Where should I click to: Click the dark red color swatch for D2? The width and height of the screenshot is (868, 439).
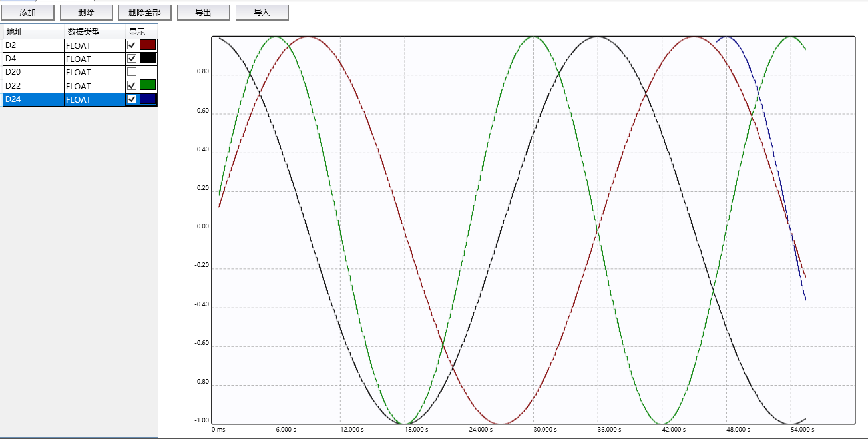tap(146, 45)
